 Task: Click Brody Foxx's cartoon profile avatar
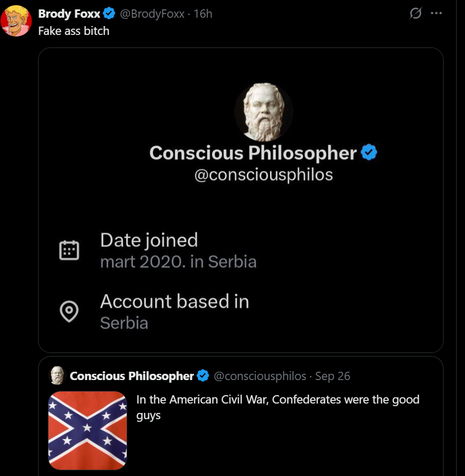point(16,21)
